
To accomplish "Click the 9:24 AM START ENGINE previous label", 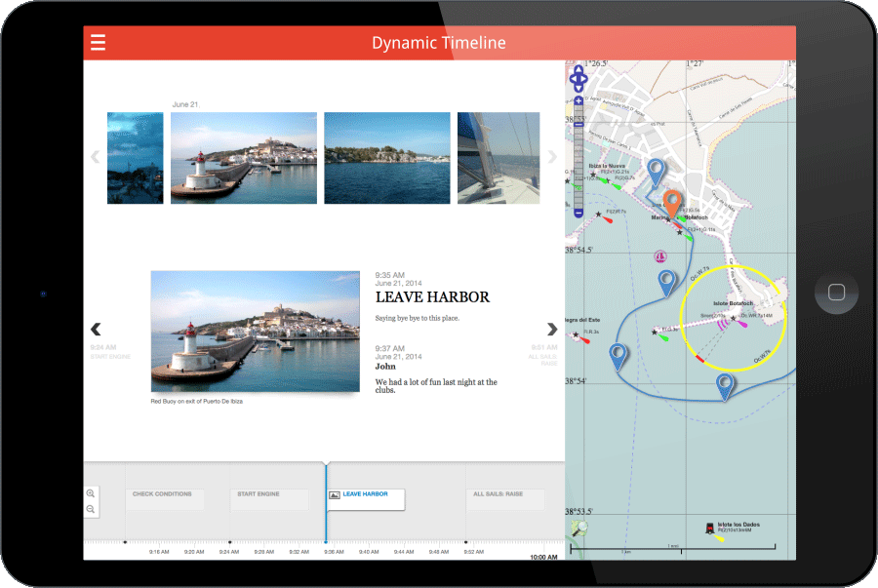I will pyautogui.click(x=110, y=352).
